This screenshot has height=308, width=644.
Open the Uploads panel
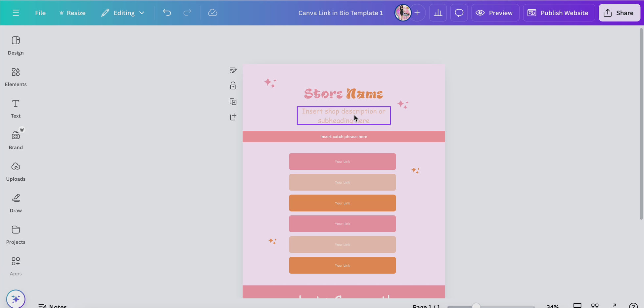[x=16, y=171]
